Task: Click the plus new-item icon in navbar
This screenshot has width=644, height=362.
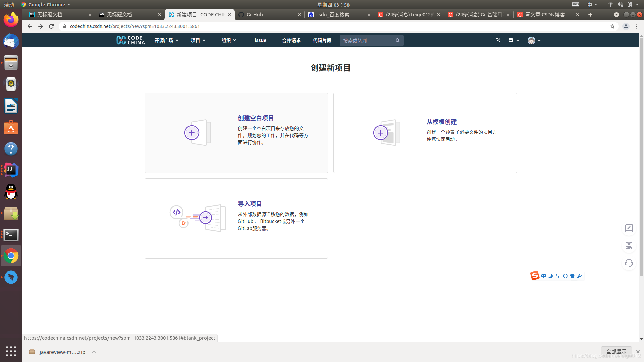Action: 511,40
